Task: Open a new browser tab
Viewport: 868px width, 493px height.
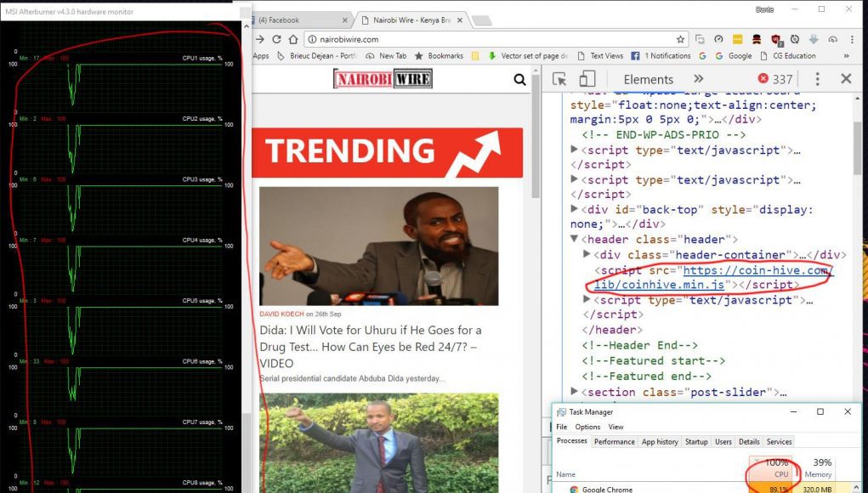Action: click(481, 20)
